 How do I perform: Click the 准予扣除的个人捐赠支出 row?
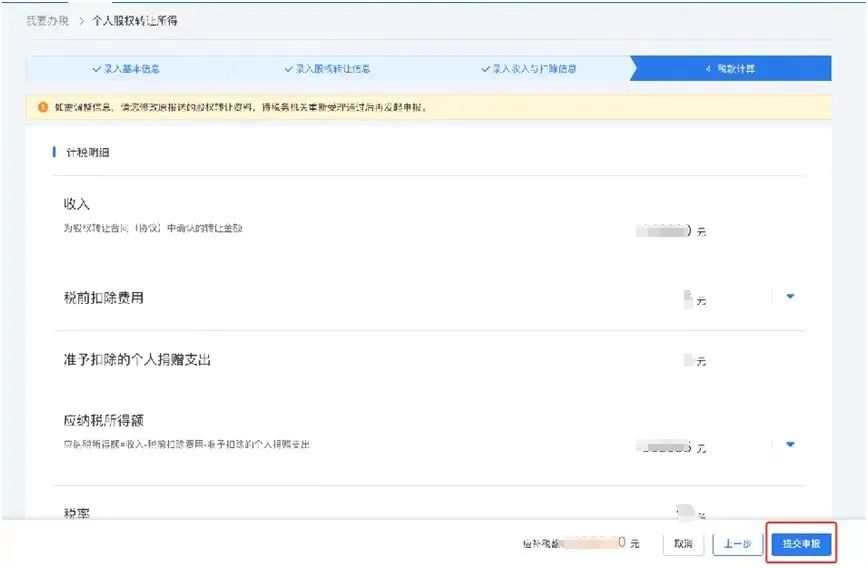pyautogui.click(x=429, y=360)
